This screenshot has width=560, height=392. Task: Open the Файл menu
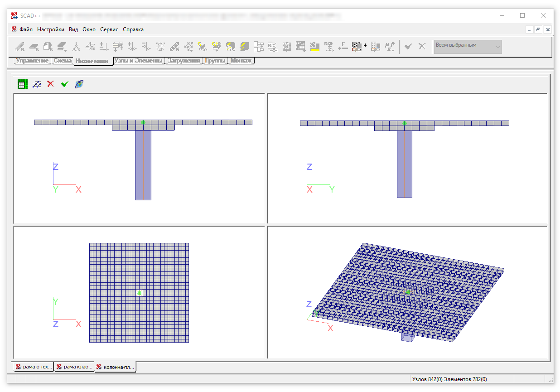(x=26, y=29)
